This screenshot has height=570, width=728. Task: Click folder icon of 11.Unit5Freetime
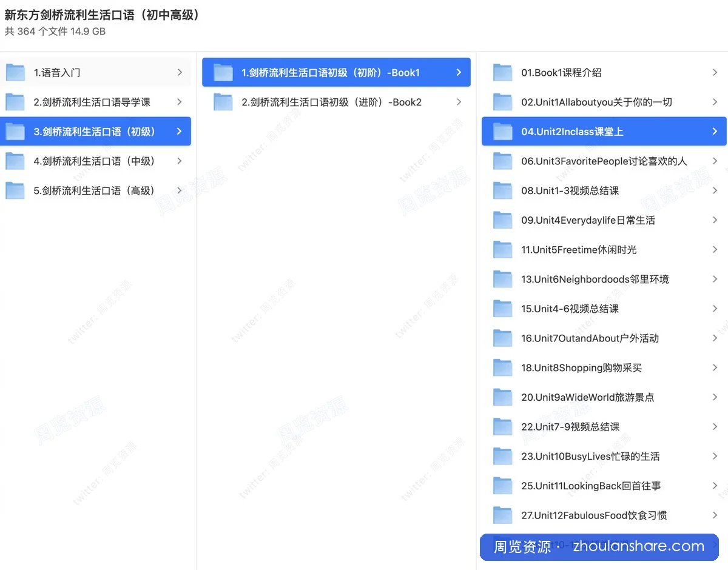pyautogui.click(x=503, y=250)
